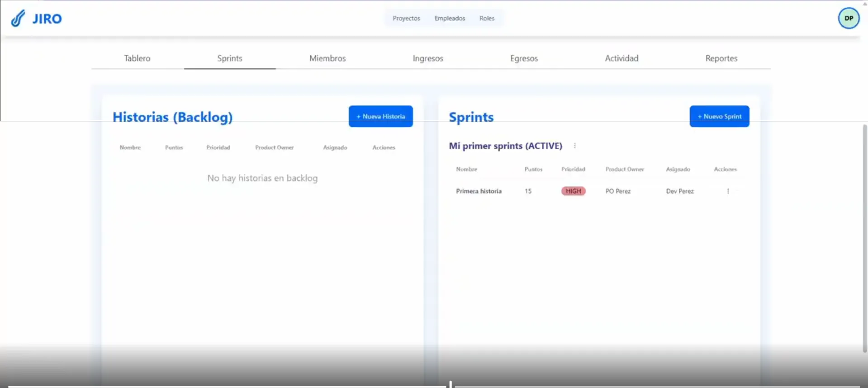This screenshot has width=868, height=388.
Task: Click PO Perez product owner cell
Action: point(618,191)
